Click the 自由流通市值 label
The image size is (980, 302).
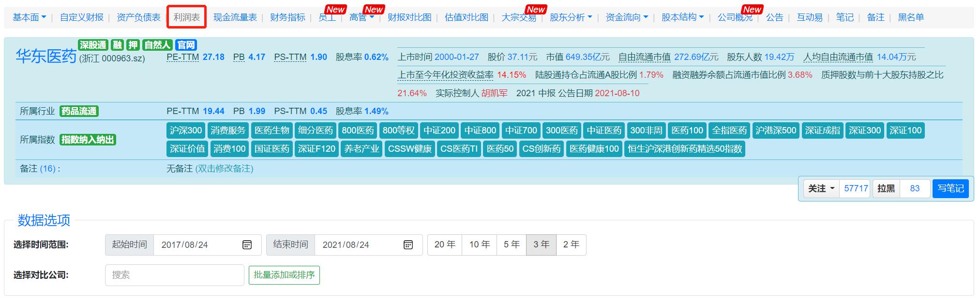coord(645,57)
